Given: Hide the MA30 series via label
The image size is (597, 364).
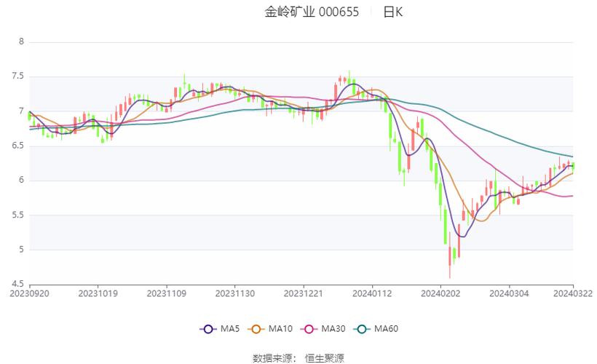Looking at the screenshot, I should [x=333, y=329].
